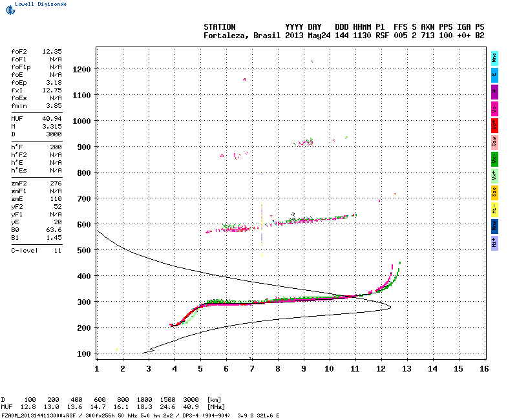Pick the red Vo+ legend swatch
Screen dimensions: 517x420
(494, 125)
